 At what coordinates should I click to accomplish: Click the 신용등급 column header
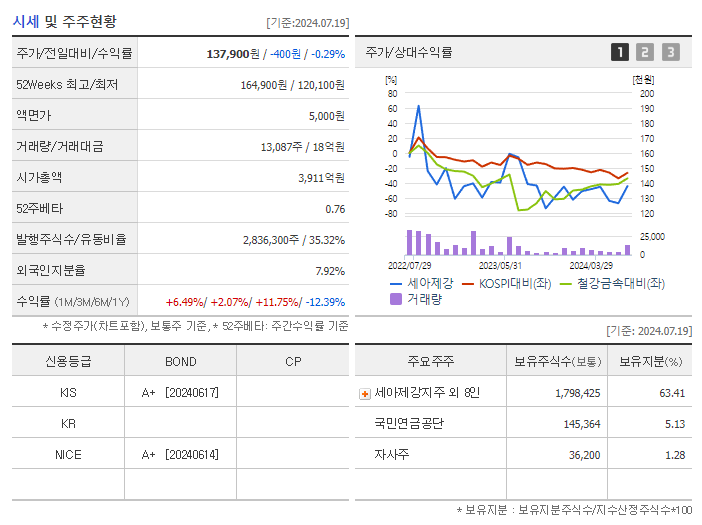[x=68, y=361]
